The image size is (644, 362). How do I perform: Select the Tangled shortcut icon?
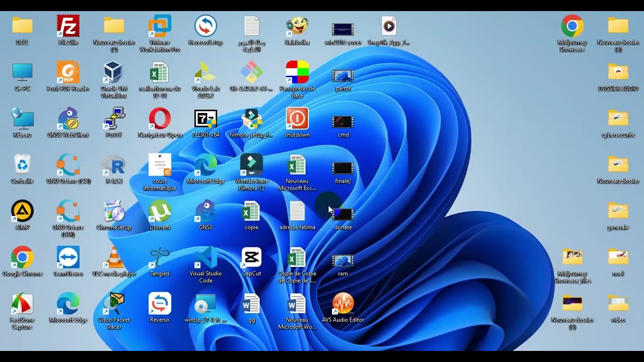pyautogui.click(x=159, y=257)
